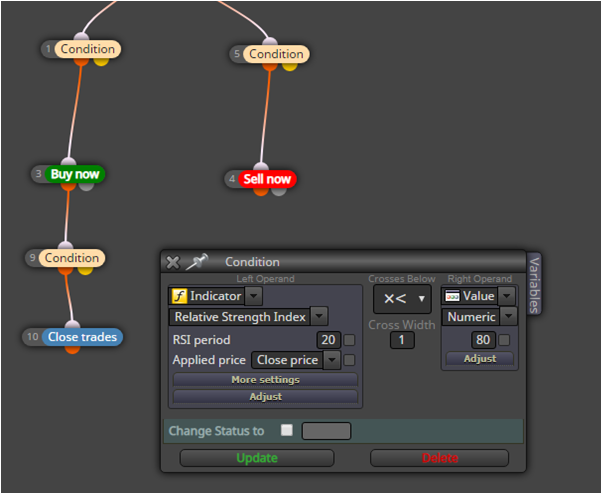
Task: Click the top input connector of Condition 5
Action: coord(270,42)
